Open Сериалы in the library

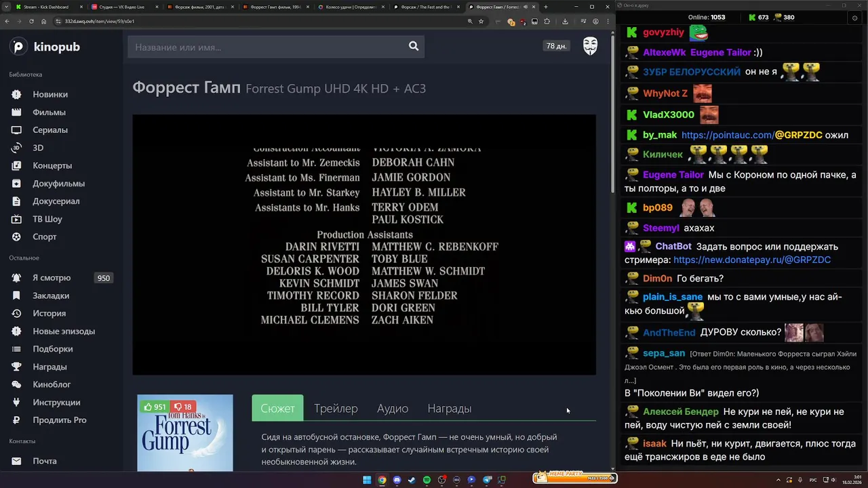[x=50, y=129]
